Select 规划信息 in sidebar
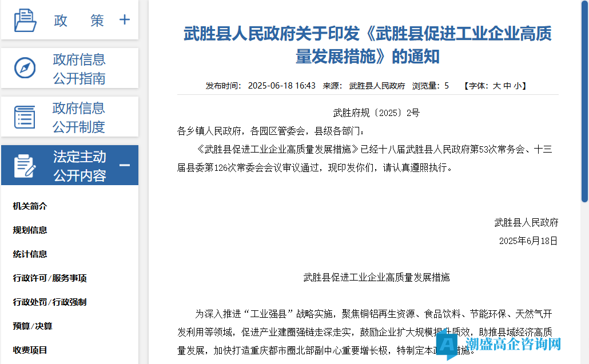 point(30,230)
